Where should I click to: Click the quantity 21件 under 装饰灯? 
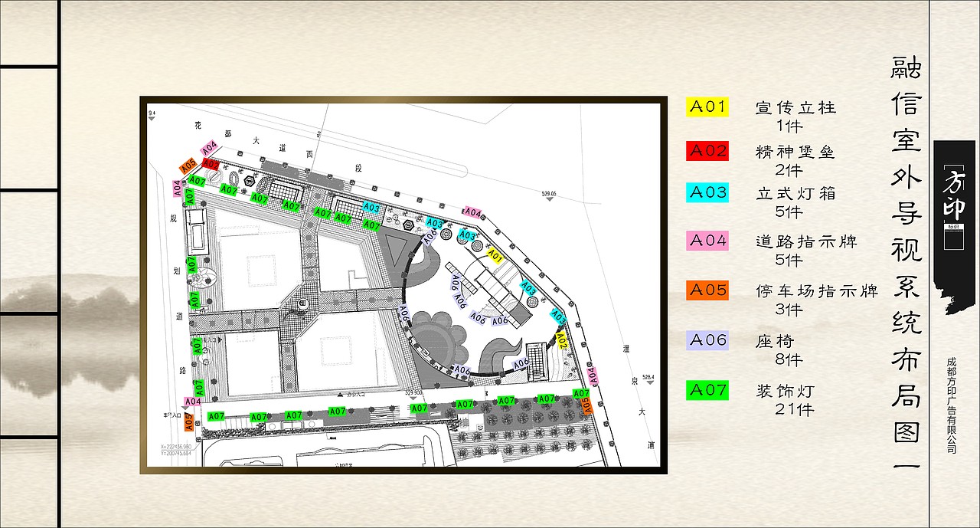click(x=795, y=409)
